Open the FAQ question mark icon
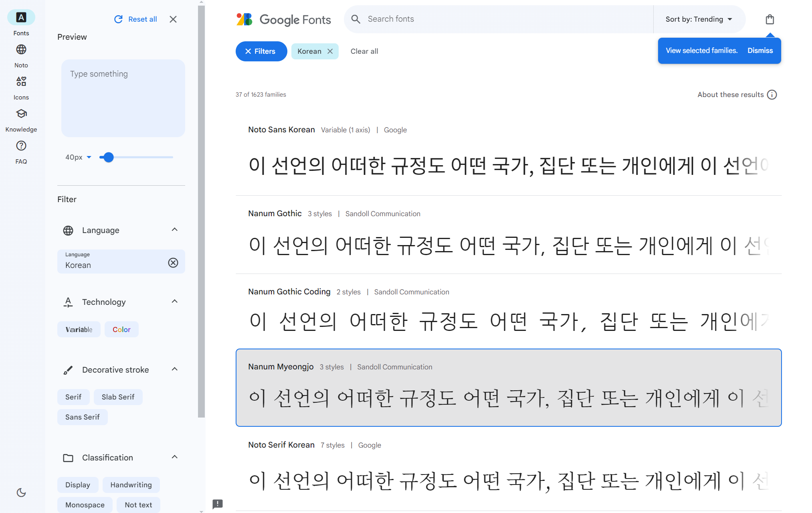The width and height of the screenshot is (812, 513). click(x=21, y=146)
